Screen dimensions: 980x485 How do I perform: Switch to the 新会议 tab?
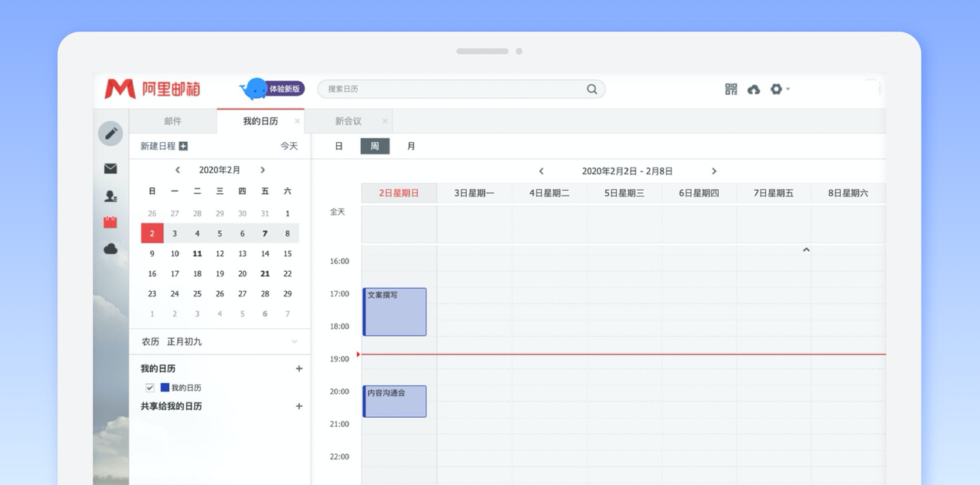click(349, 121)
